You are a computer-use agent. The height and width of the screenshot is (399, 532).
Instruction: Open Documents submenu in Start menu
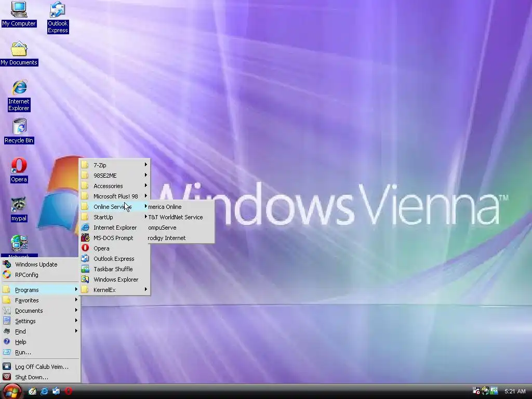[x=41, y=311]
